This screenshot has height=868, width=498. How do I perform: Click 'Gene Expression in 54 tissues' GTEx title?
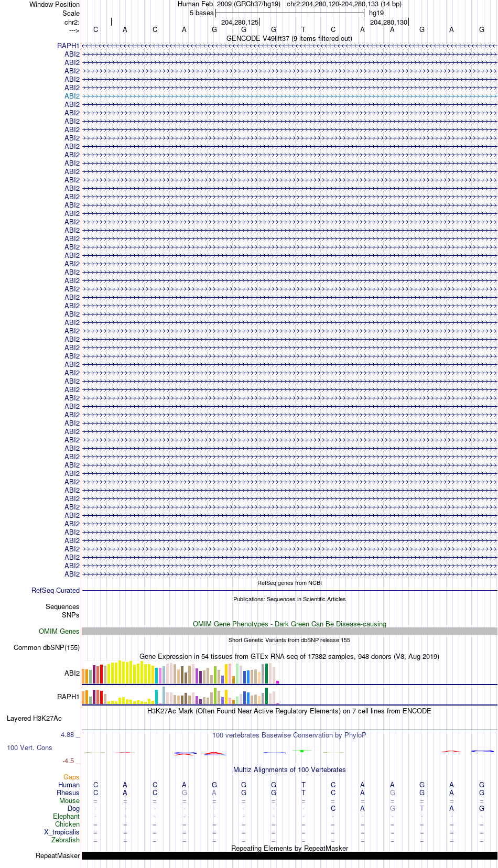coord(289,656)
